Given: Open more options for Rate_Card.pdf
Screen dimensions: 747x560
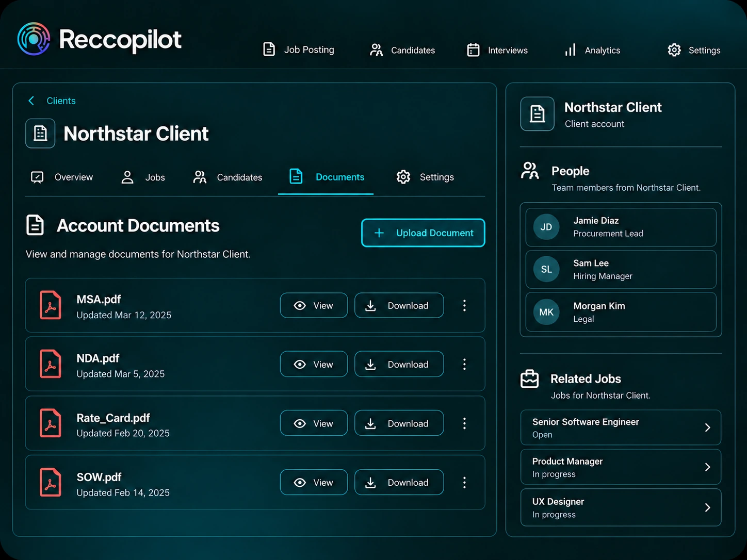Looking at the screenshot, I should pos(464,423).
